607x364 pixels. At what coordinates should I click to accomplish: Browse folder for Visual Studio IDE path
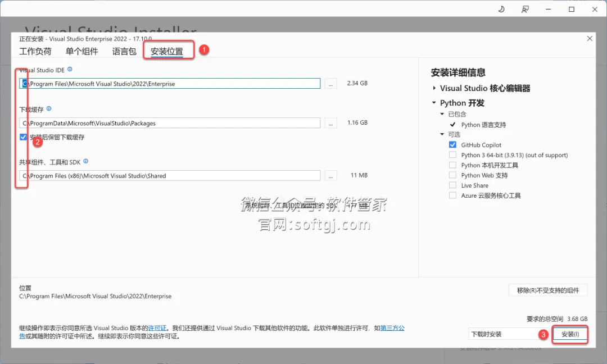click(330, 84)
